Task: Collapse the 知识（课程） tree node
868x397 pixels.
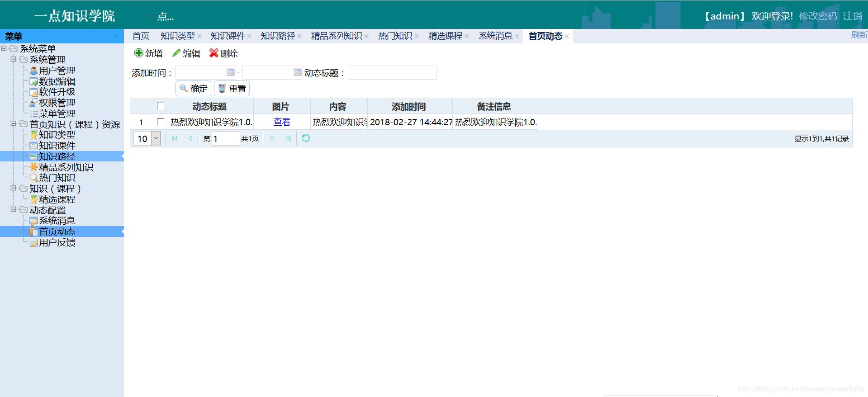Action: click(x=14, y=188)
